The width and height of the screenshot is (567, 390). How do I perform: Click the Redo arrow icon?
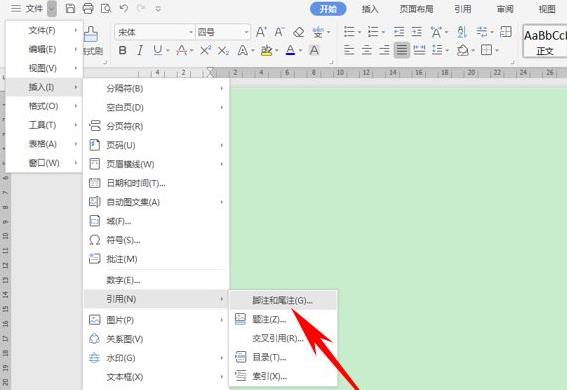pyautogui.click(x=141, y=8)
